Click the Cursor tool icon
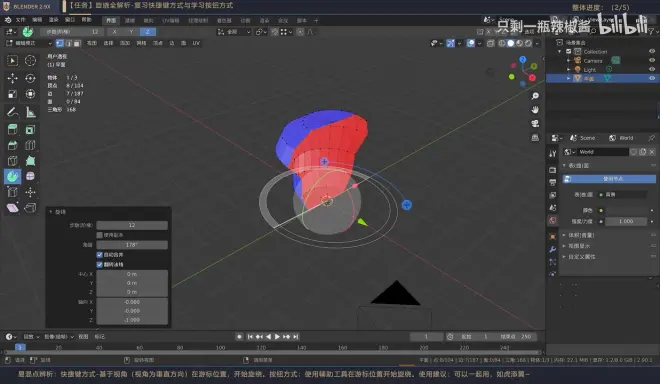The height and width of the screenshot is (384, 660). [x=30, y=61]
